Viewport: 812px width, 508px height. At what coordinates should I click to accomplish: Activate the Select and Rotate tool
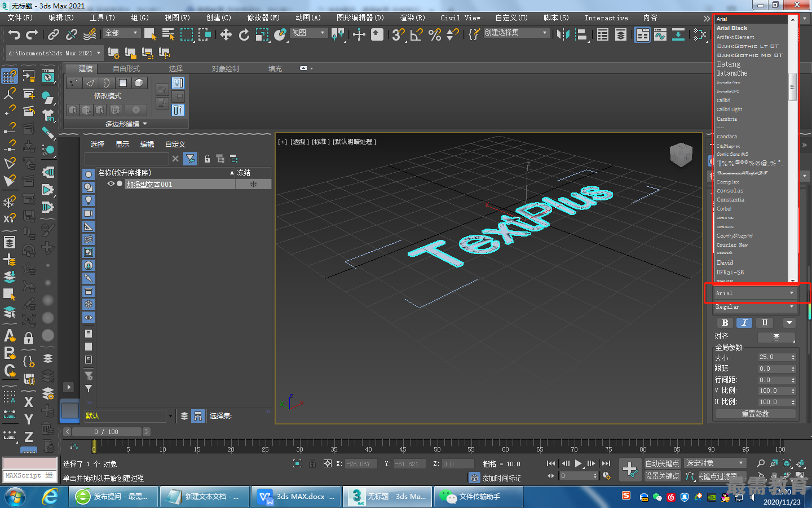(244, 35)
